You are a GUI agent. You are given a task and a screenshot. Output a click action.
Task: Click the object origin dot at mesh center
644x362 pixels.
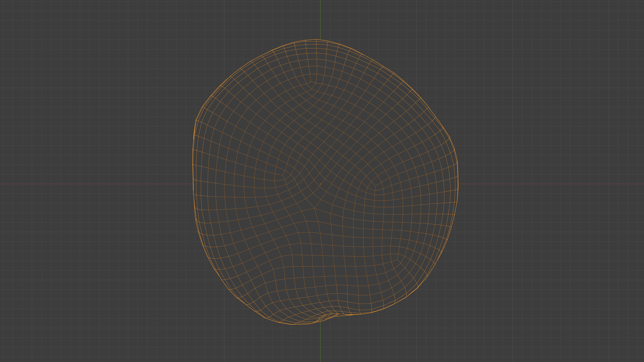320,184
